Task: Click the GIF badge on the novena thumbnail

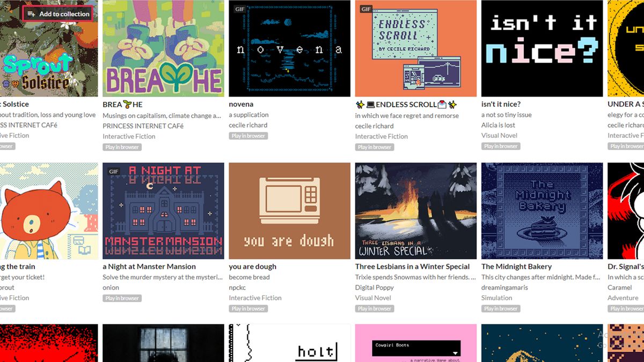Action: (239, 9)
